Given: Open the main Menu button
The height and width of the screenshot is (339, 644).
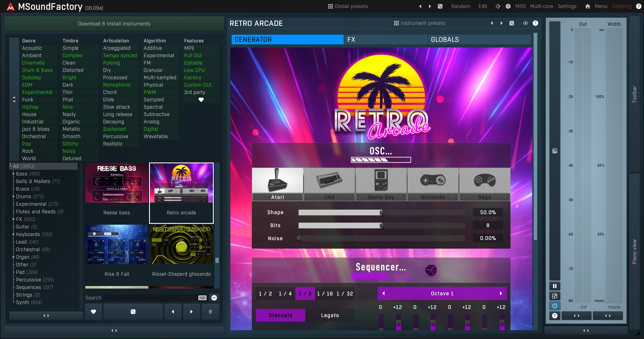Looking at the screenshot, I should (x=601, y=6).
